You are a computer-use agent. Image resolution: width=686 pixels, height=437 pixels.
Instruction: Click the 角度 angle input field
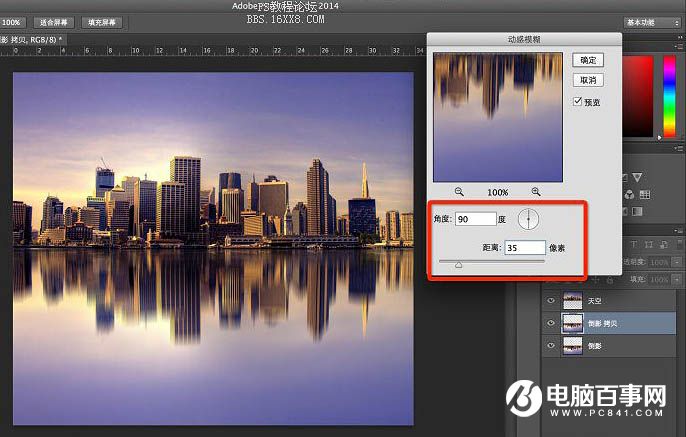point(476,219)
